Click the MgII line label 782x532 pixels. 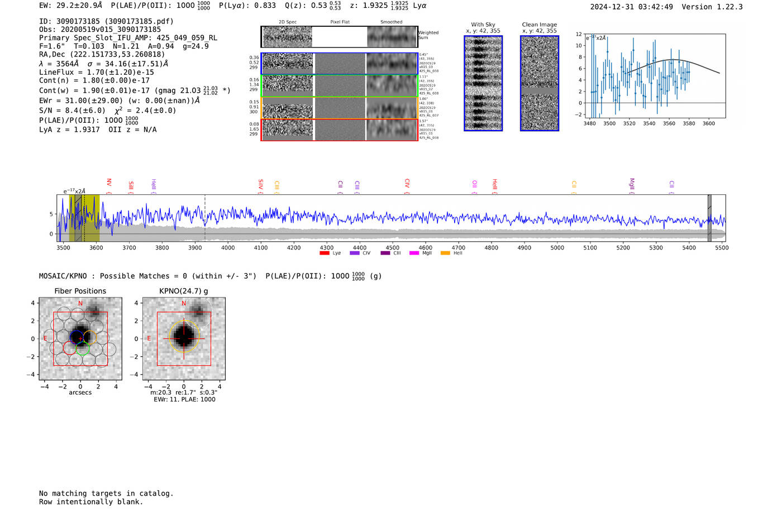[632, 184]
